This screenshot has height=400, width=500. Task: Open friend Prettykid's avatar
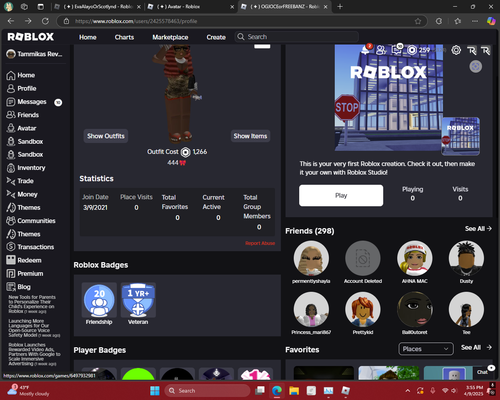coord(363,310)
